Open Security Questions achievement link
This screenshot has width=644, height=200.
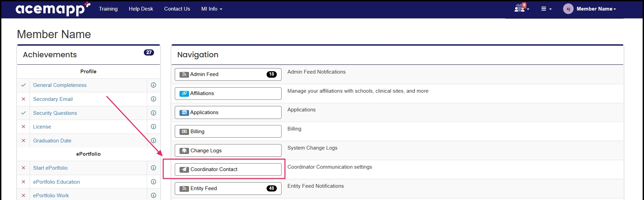point(55,113)
